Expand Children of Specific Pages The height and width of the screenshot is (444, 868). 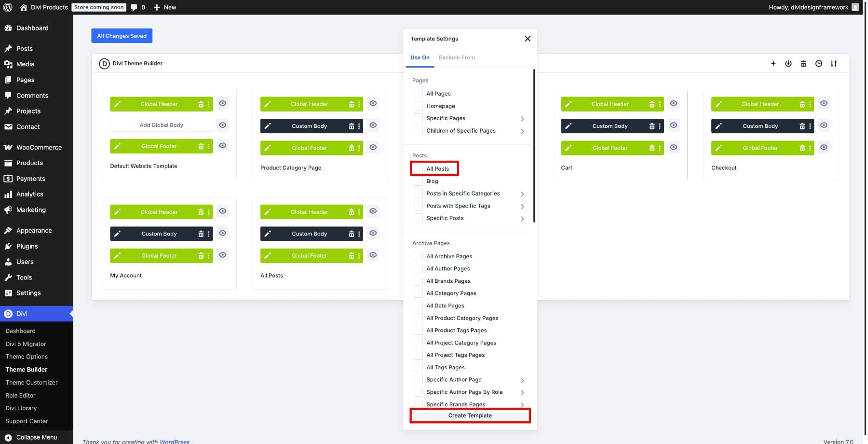pyautogui.click(x=522, y=131)
